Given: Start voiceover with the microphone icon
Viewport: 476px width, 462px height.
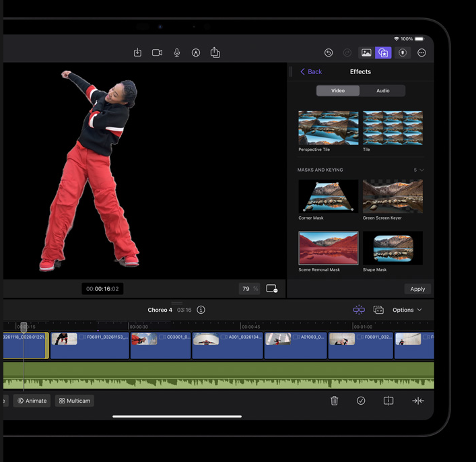Looking at the screenshot, I should 176,53.
